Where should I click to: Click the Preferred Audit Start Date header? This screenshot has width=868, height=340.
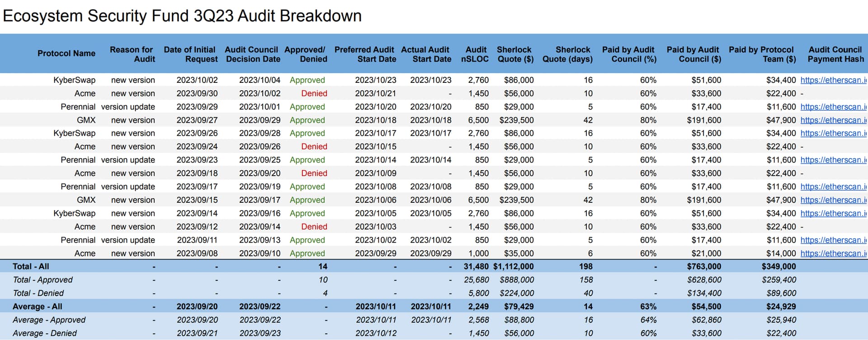pyautogui.click(x=365, y=54)
